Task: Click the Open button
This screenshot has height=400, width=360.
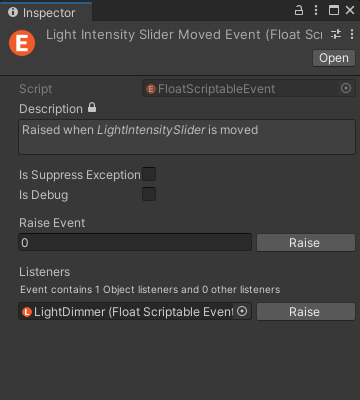Action: (x=334, y=58)
